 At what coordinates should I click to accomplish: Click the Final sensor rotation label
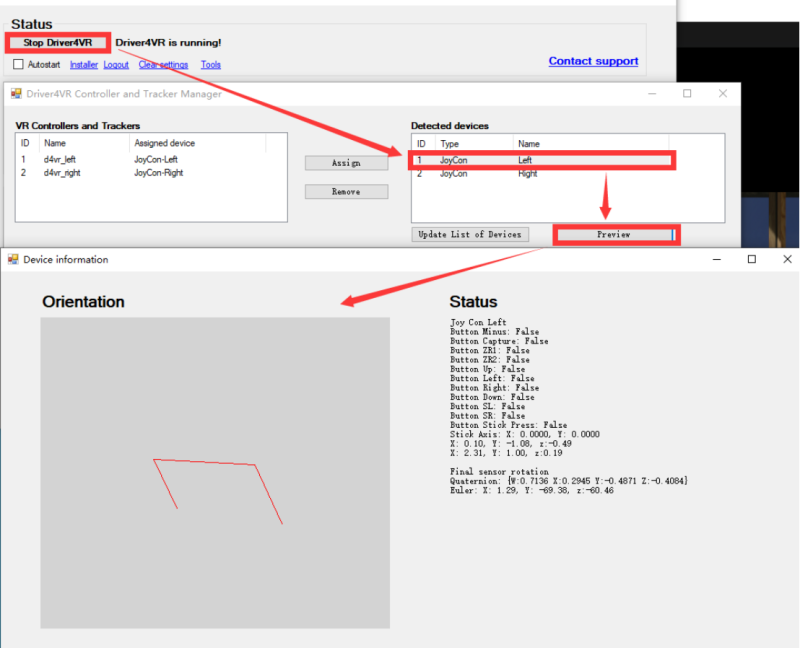click(x=499, y=472)
